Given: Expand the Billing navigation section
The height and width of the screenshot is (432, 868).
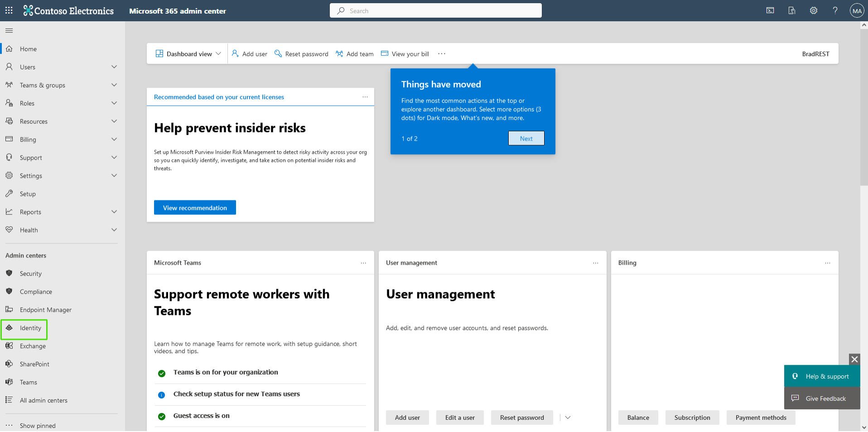Looking at the screenshot, I should [114, 140].
